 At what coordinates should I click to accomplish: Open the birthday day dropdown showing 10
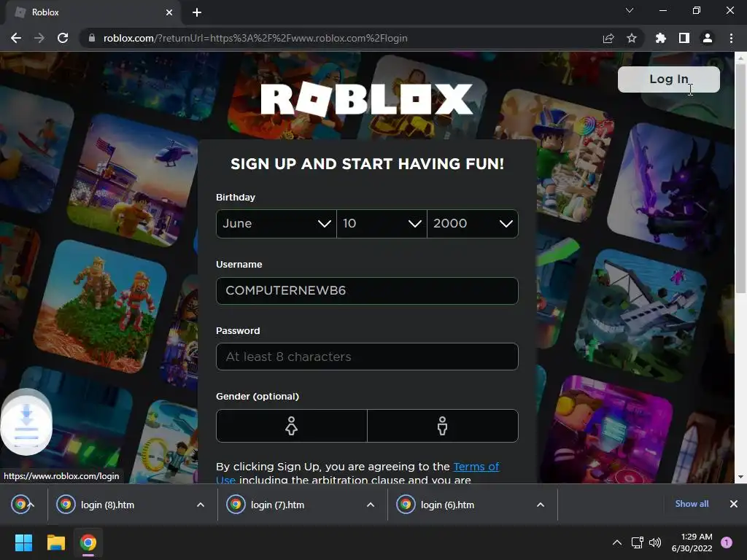(382, 224)
